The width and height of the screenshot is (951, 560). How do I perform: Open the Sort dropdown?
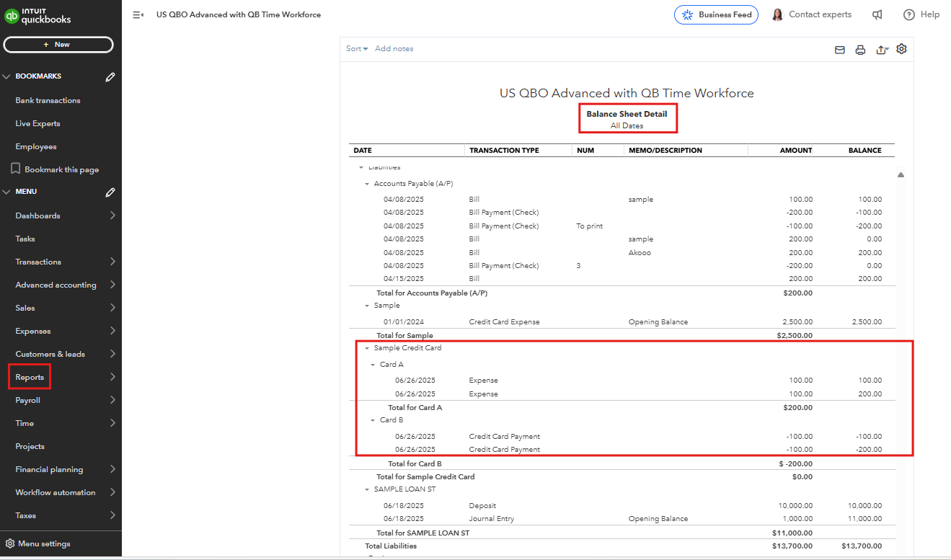(x=357, y=49)
